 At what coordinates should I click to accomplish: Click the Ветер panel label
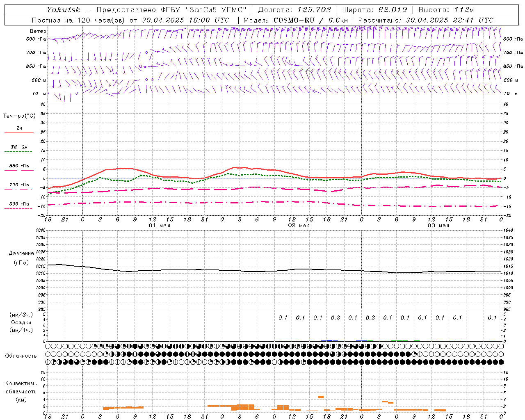tap(38, 31)
